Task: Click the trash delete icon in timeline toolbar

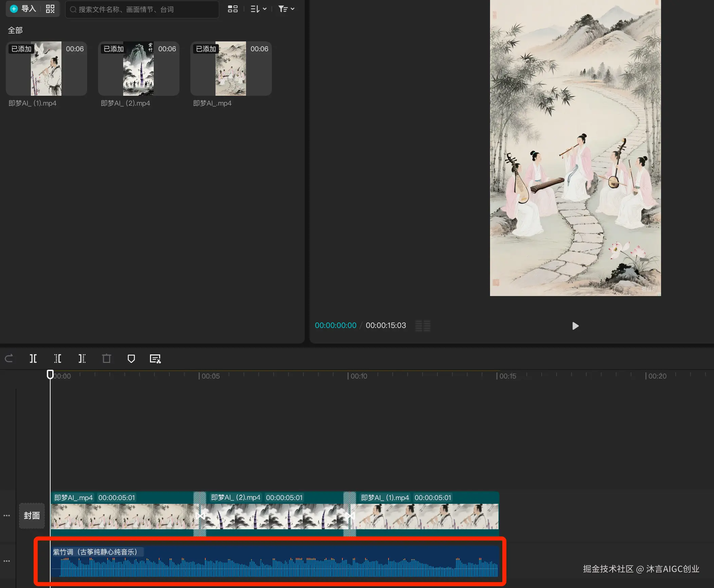Action: [x=107, y=359]
